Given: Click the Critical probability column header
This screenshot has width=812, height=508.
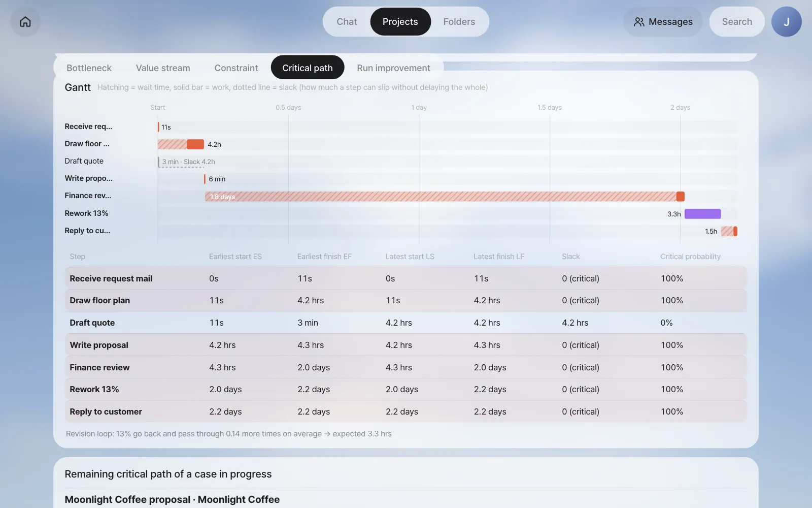Looking at the screenshot, I should (690, 257).
